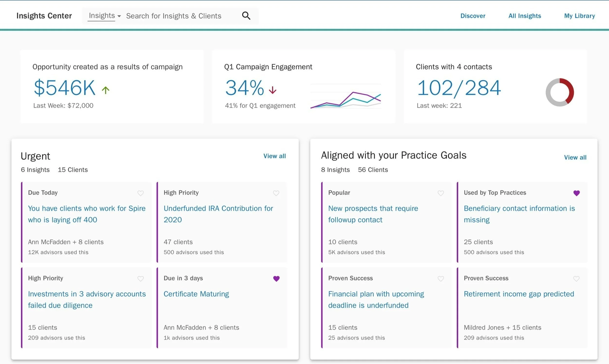Click the search magnifier icon
This screenshot has height=364, width=609.
pos(246,16)
